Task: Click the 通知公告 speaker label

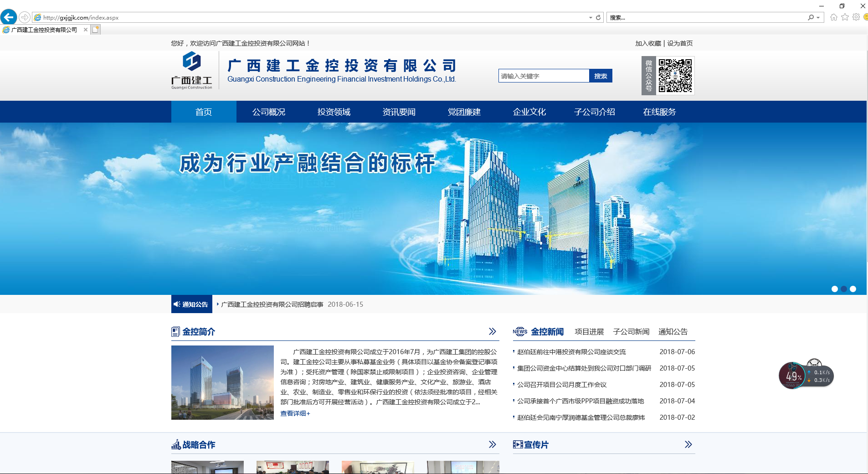Action: (x=192, y=304)
